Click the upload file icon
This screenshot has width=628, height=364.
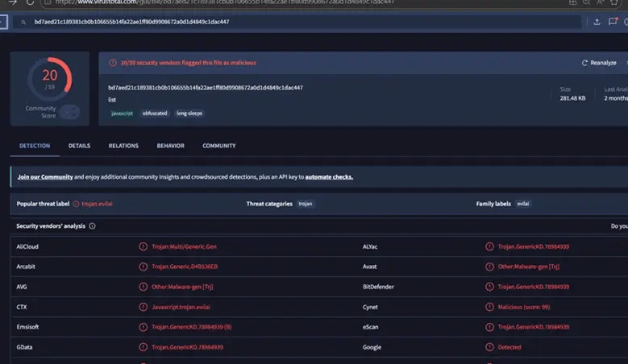coord(597,22)
